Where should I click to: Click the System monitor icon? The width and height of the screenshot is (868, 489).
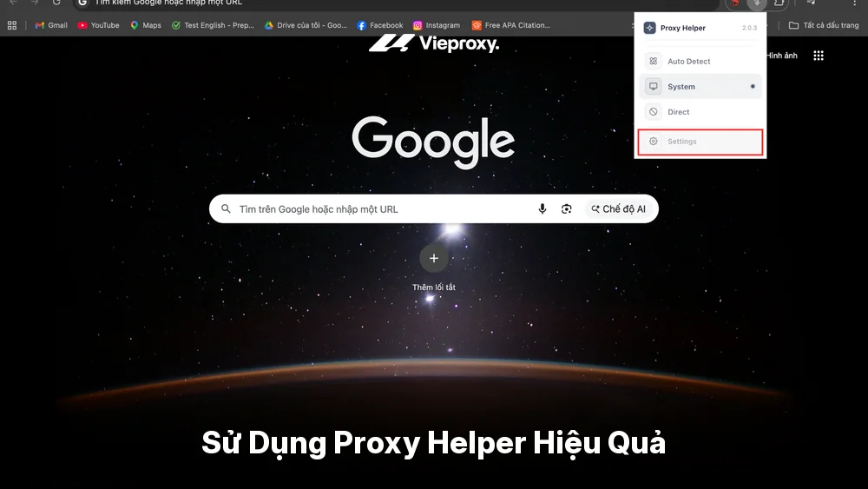(x=654, y=86)
